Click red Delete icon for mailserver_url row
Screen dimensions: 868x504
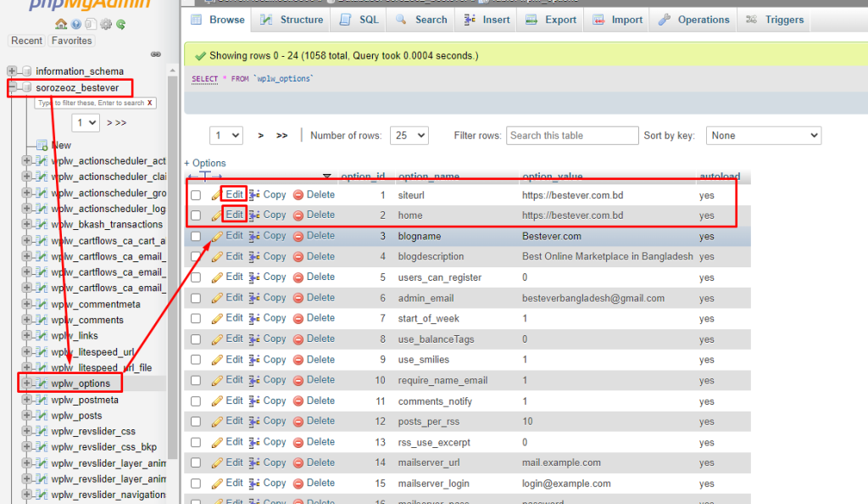298,463
